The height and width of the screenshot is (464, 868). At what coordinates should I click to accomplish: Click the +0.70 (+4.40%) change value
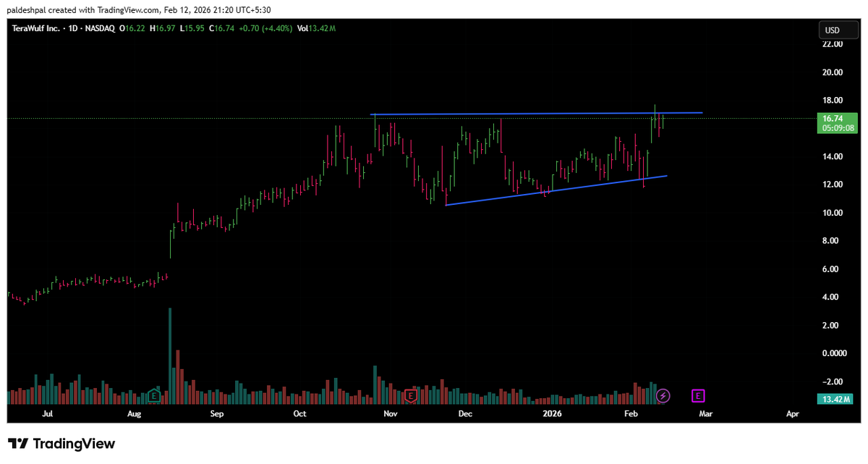pos(265,28)
